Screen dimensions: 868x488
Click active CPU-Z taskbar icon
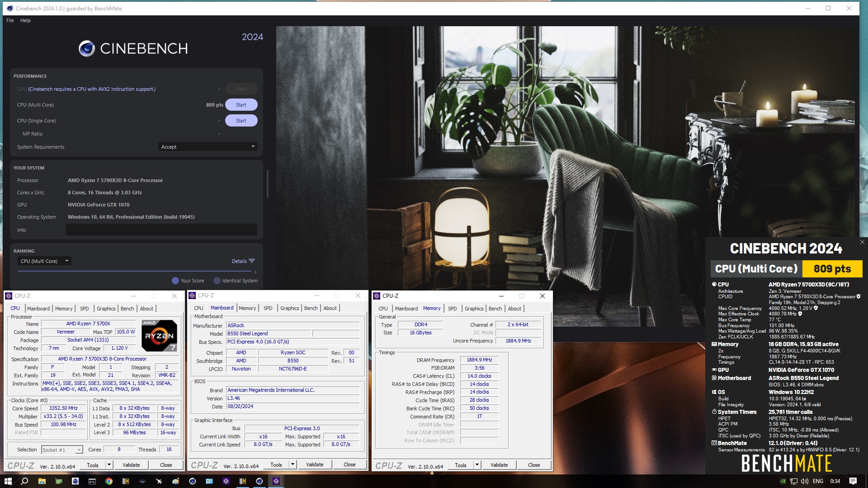(276, 481)
